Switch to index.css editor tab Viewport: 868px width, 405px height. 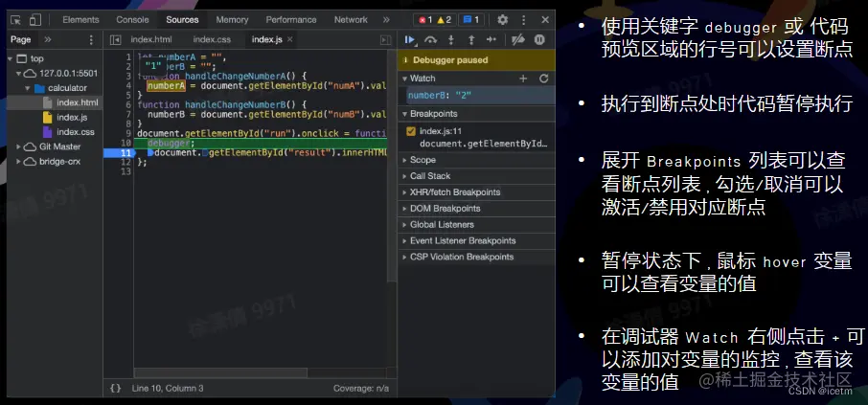(x=212, y=40)
